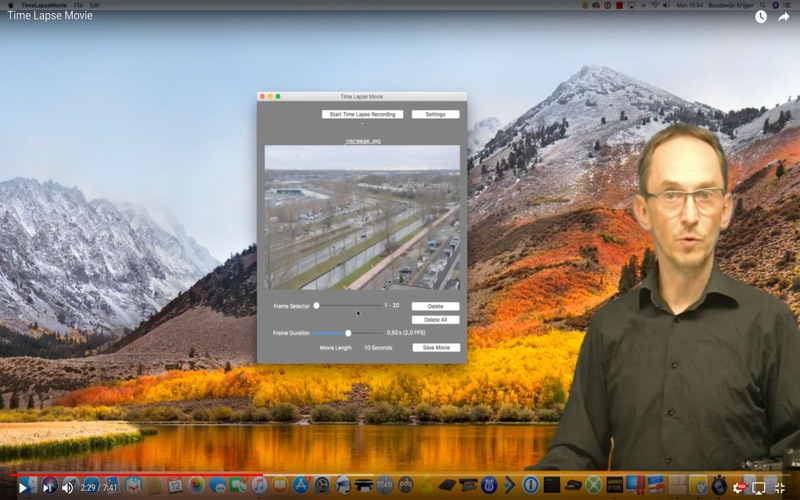The width and height of the screenshot is (800, 500).
Task: Click the red square icon in the menu bar
Action: (619, 5)
